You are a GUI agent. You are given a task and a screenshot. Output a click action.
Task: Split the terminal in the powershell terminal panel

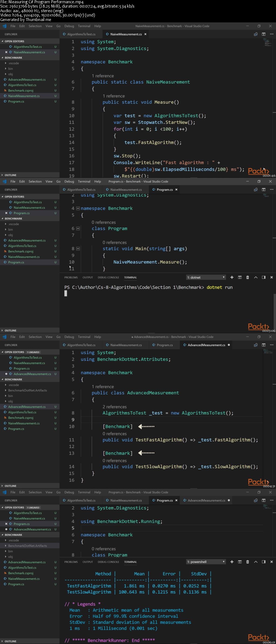240,562
